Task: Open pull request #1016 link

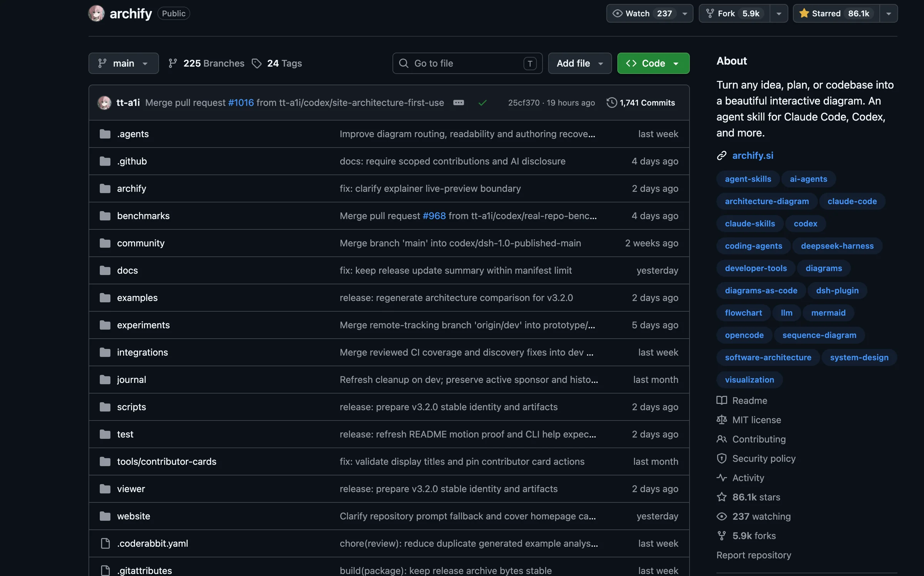Action: point(241,102)
